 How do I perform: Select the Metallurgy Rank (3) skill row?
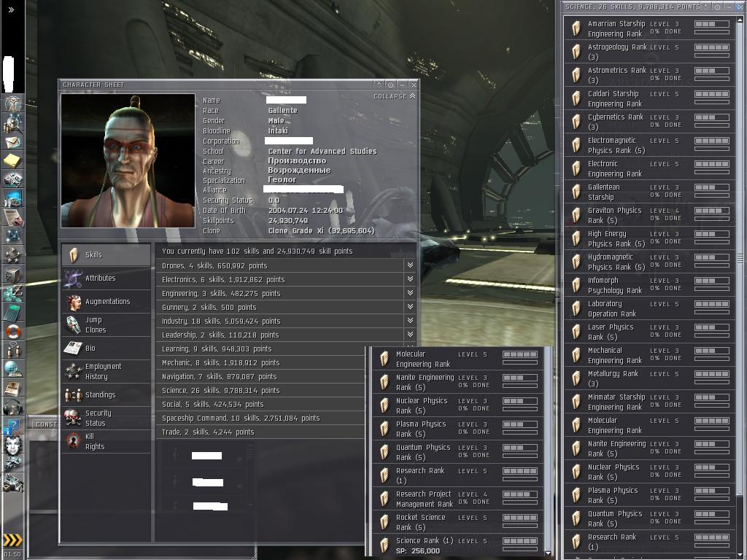(x=650, y=378)
